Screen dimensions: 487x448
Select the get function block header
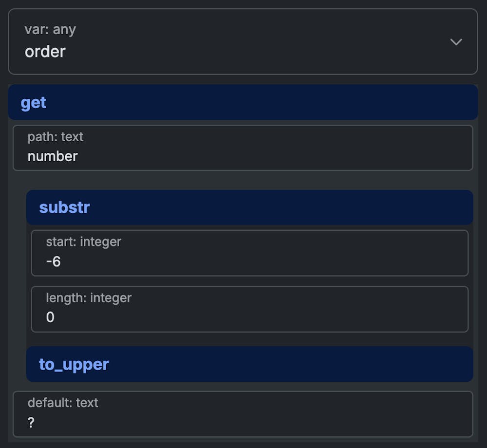coord(243,102)
